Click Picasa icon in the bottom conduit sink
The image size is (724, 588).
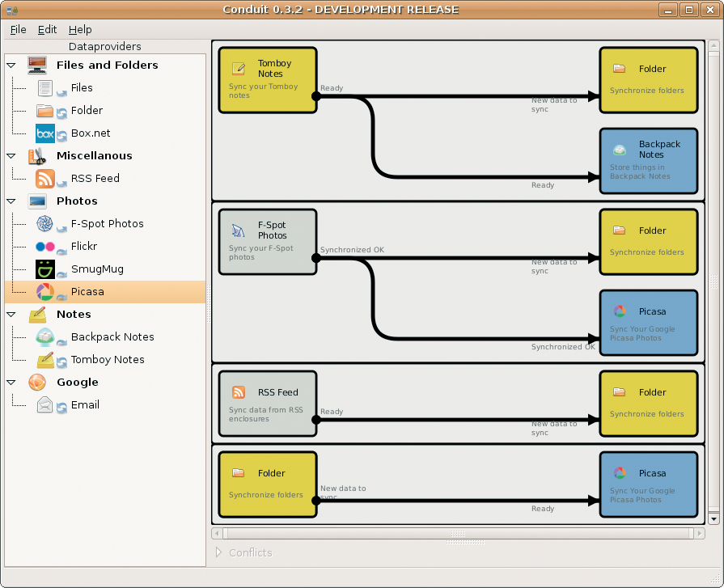(x=619, y=473)
